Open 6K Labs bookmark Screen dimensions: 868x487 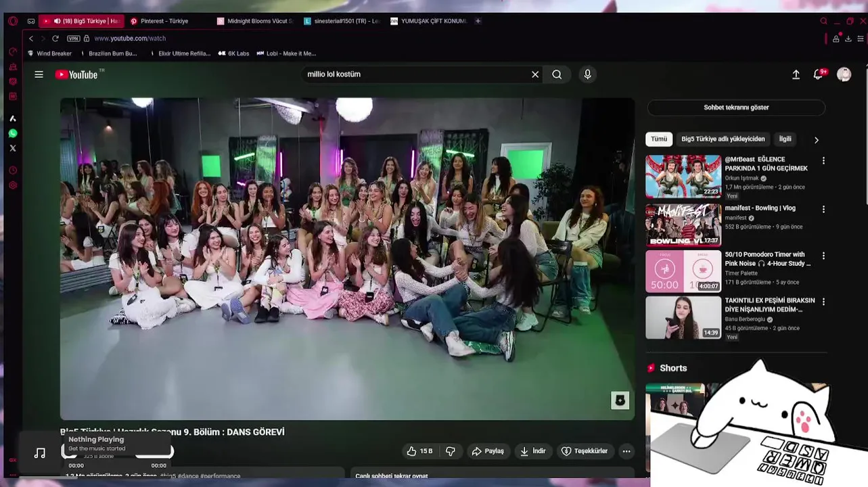pyautogui.click(x=233, y=53)
